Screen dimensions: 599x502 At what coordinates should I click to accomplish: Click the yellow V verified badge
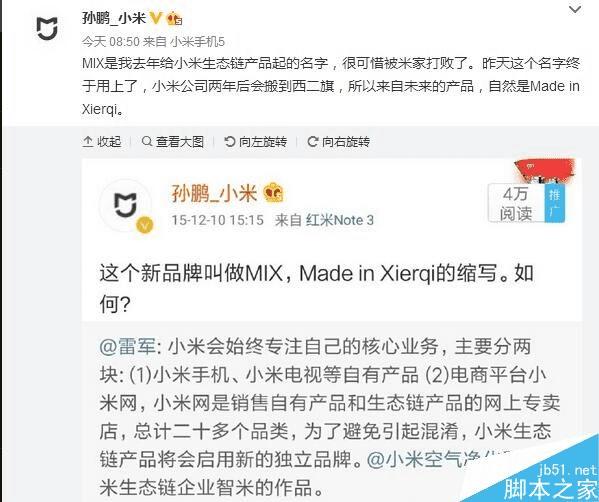coord(156,18)
